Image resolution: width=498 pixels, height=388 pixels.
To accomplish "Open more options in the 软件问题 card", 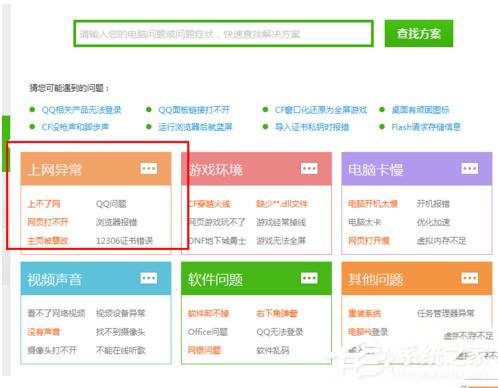I will [309, 278].
